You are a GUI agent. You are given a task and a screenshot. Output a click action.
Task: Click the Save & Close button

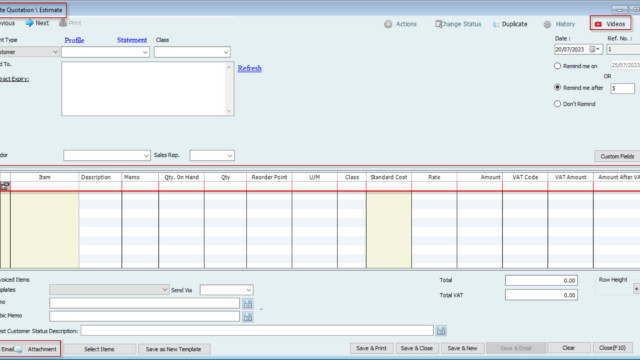[416, 348]
